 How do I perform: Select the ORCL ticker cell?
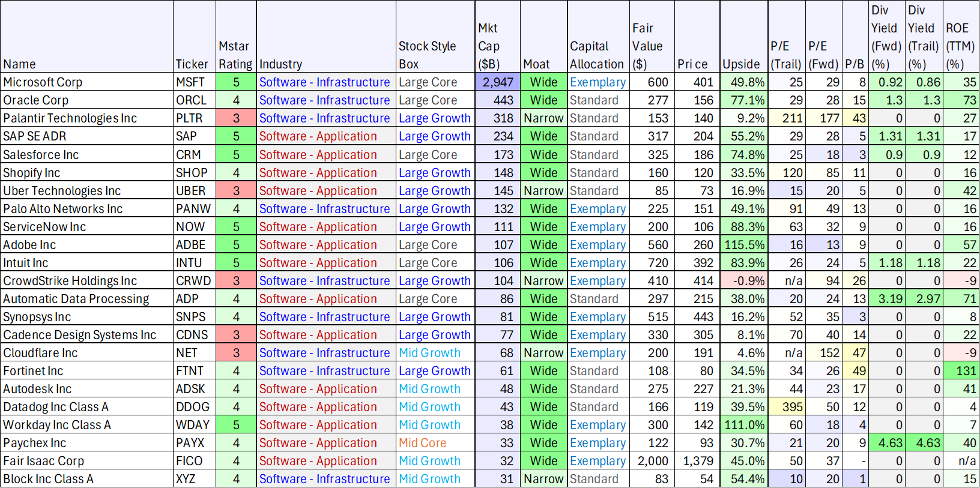tap(195, 100)
